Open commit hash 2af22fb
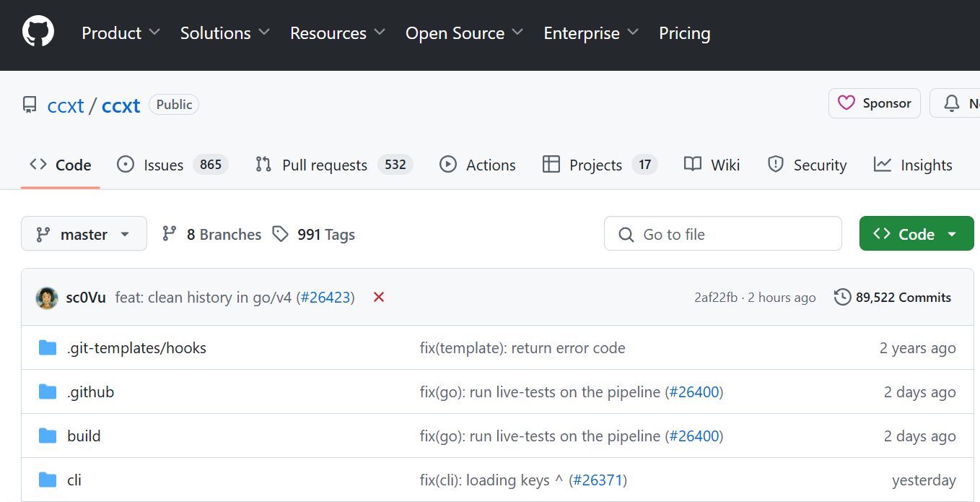Image resolution: width=980 pixels, height=502 pixels. 716,298
